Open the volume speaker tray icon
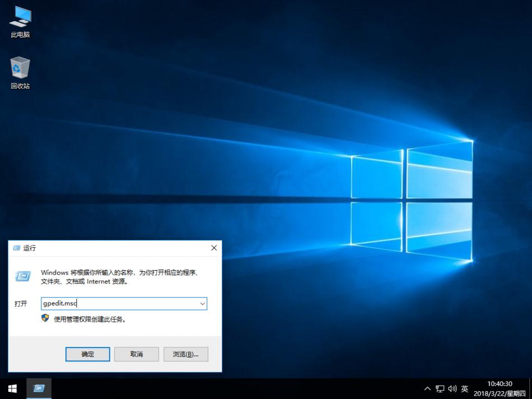 tap(452, 388)
